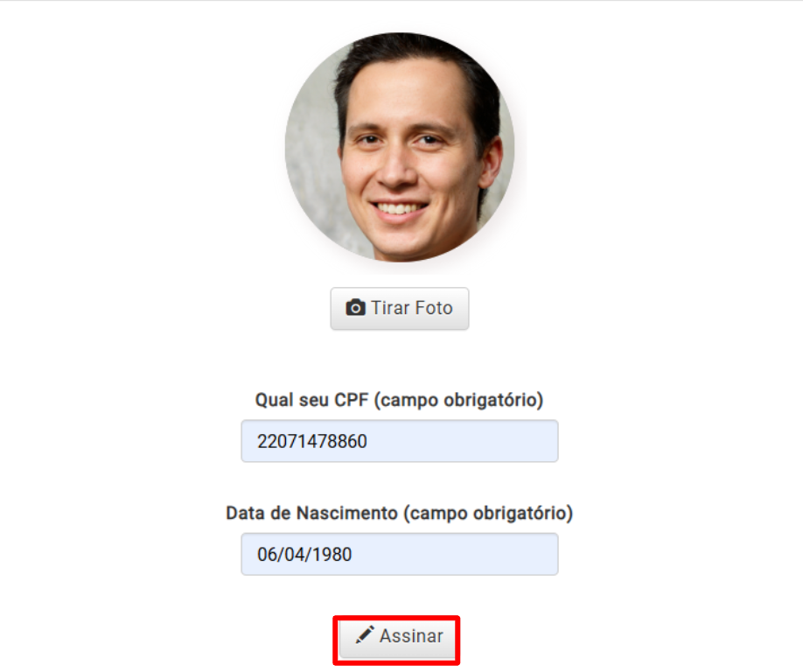Click '(campo obrigatório)' beside Data de Nascimento
This screenshot has height=672, width=803.
click(x=489, y=514)
